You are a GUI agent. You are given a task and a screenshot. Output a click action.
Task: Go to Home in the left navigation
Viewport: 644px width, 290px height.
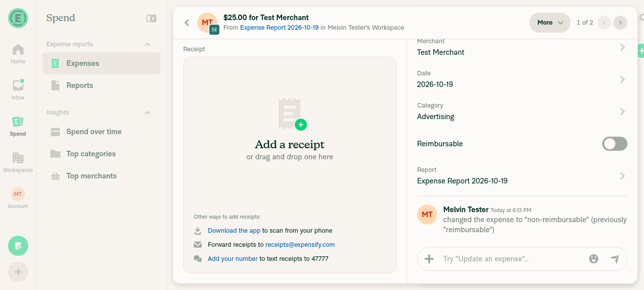coord(18,54)
